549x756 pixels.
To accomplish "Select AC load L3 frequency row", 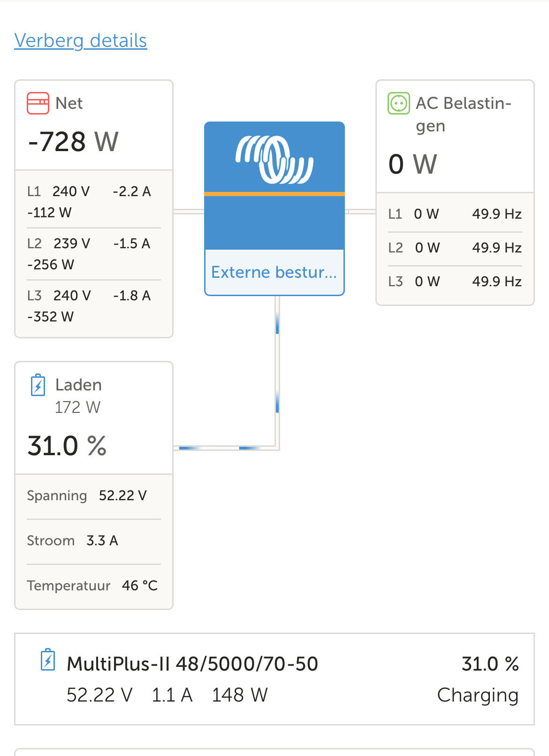I will tap(455, 282).
